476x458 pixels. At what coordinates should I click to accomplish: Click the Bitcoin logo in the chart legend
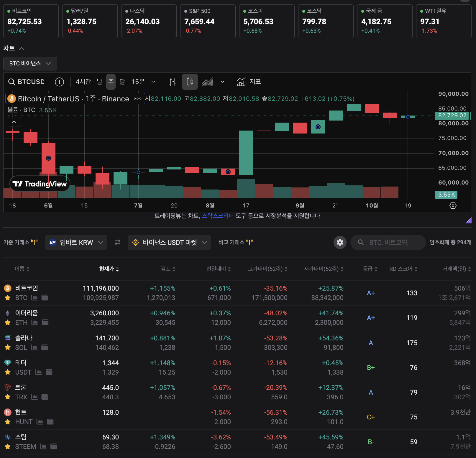coord(12,99)
